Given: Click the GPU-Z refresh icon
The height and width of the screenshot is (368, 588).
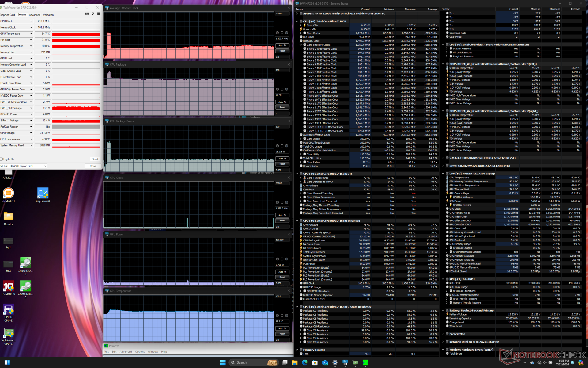Looking at the screenshot, I should [93, 14].
